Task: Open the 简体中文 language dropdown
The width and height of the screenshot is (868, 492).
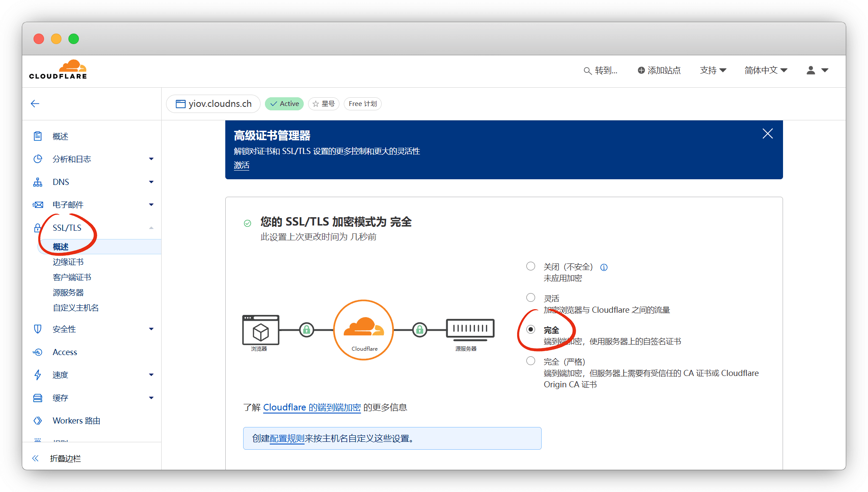Action: (766, 70)
